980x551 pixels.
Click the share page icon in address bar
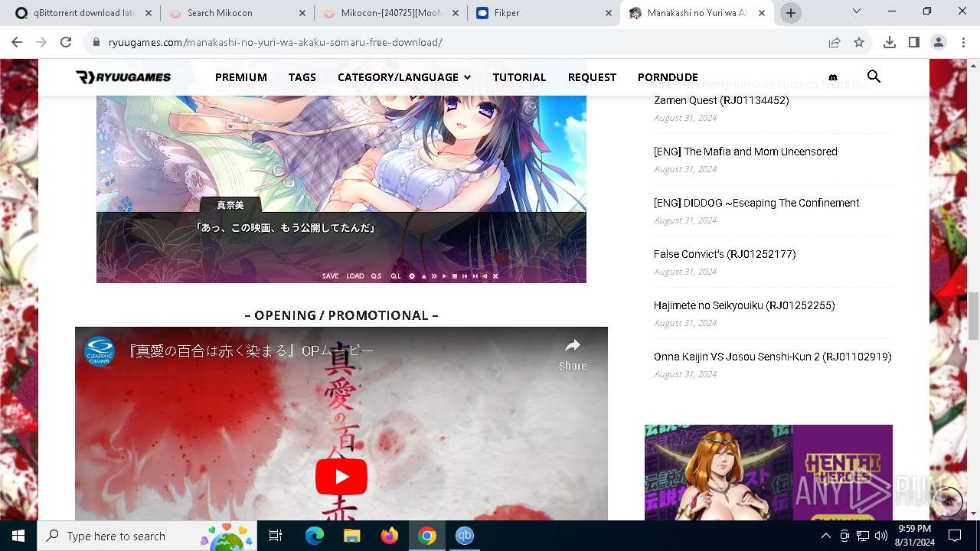click(835, 42)
